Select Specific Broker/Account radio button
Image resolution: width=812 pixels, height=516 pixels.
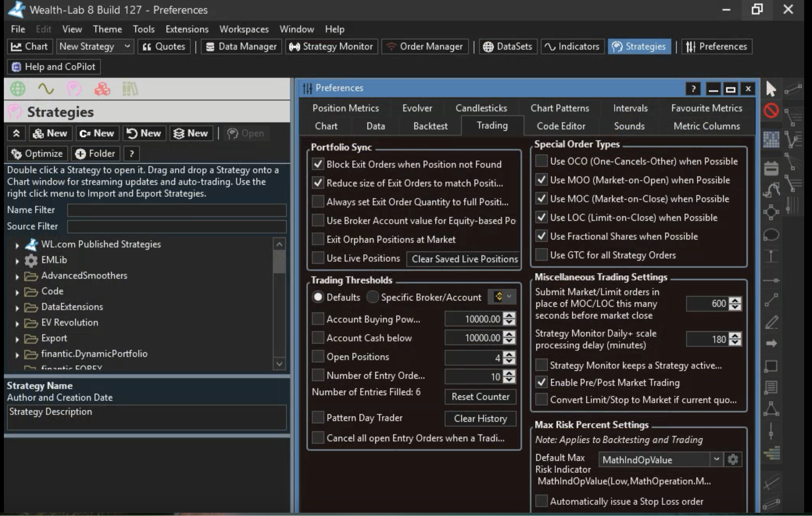pyautogui.click(x=373, y=297)
